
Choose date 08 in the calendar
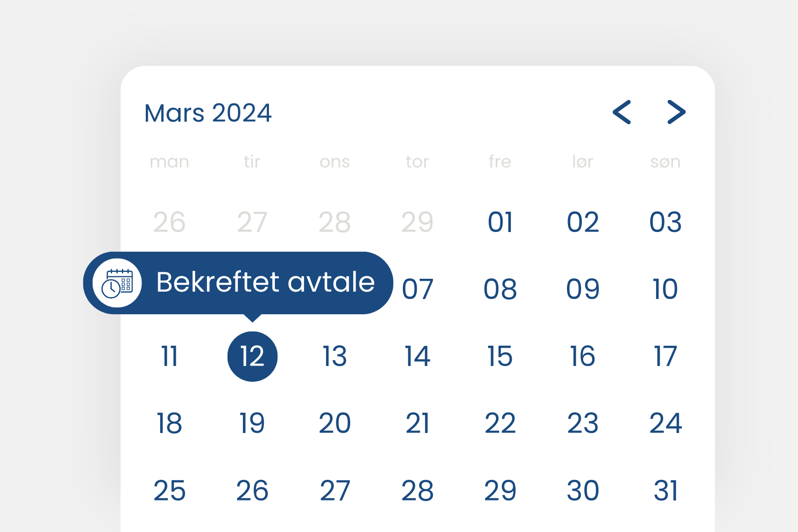point(500,289)
